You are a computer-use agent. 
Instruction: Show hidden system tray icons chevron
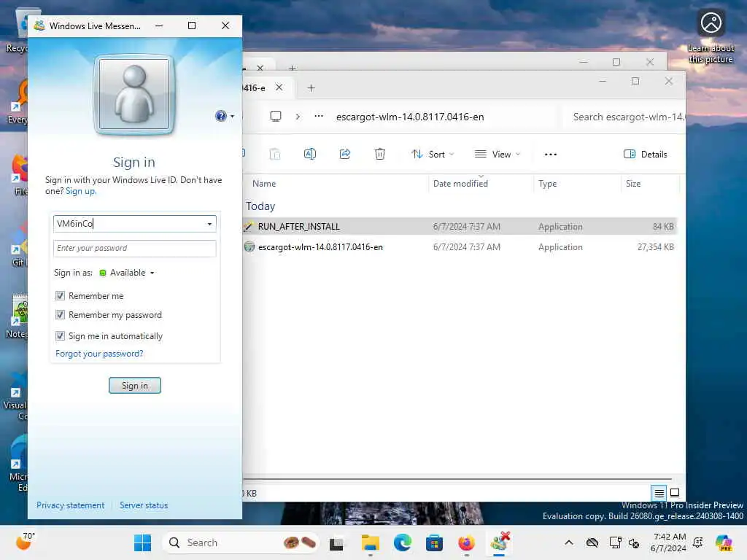click(569, 542)
